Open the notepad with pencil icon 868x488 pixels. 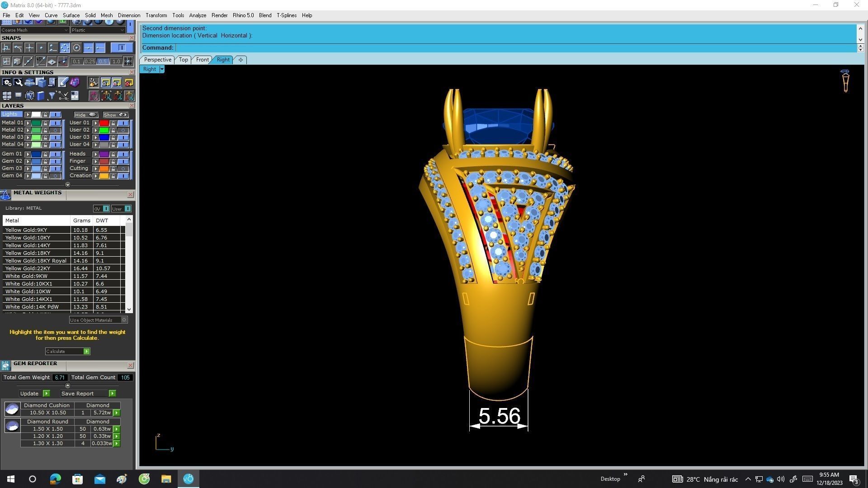coord(63,82)
